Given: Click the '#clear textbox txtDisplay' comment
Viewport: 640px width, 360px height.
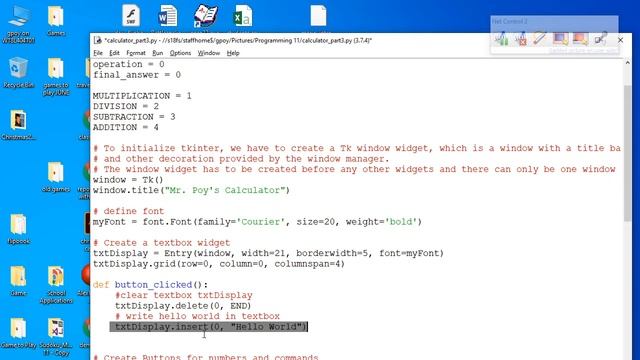Looking at the screenshot, I should point(184,296).
